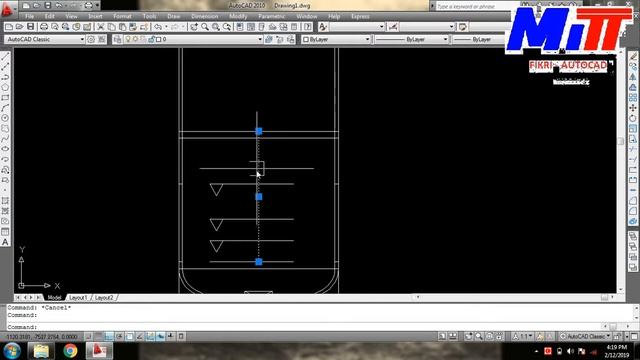Open the dimension style dropdown
640x360 pixels.
(x=427, y=27)
